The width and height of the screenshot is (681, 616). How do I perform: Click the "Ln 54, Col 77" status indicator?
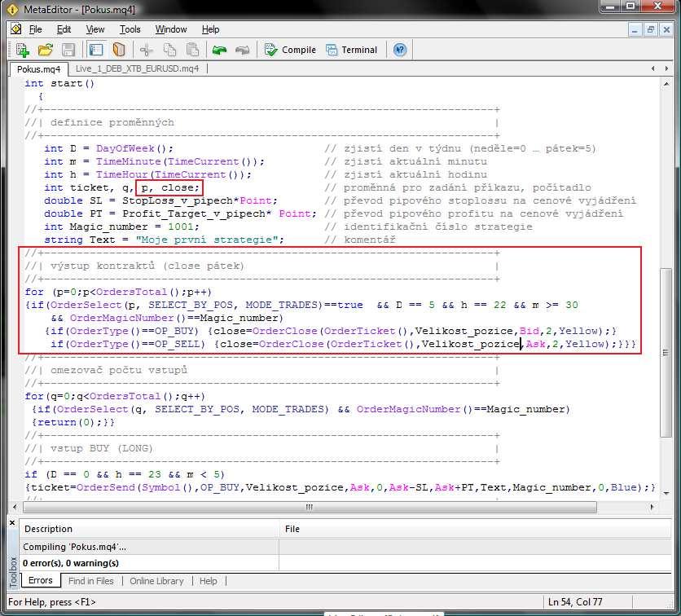[575, 602]
